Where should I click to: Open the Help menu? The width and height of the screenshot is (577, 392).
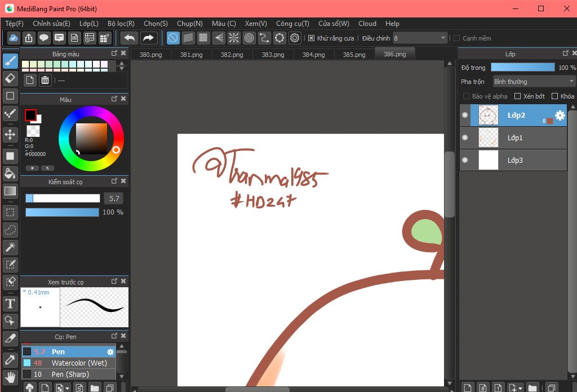[x=392, y=24]
